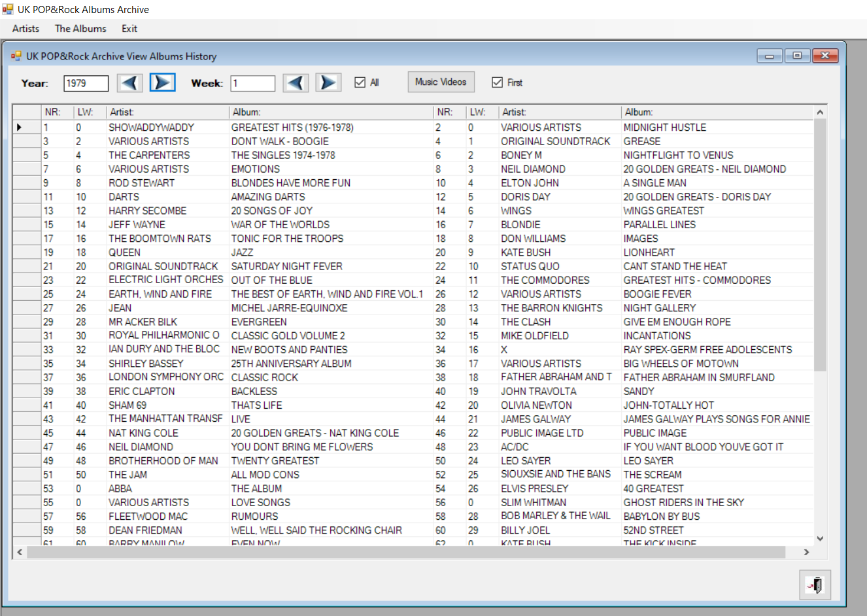Select ELVIS PRESLEY artist cell
This screenshot has height=616, width=867.
point(560,488)
